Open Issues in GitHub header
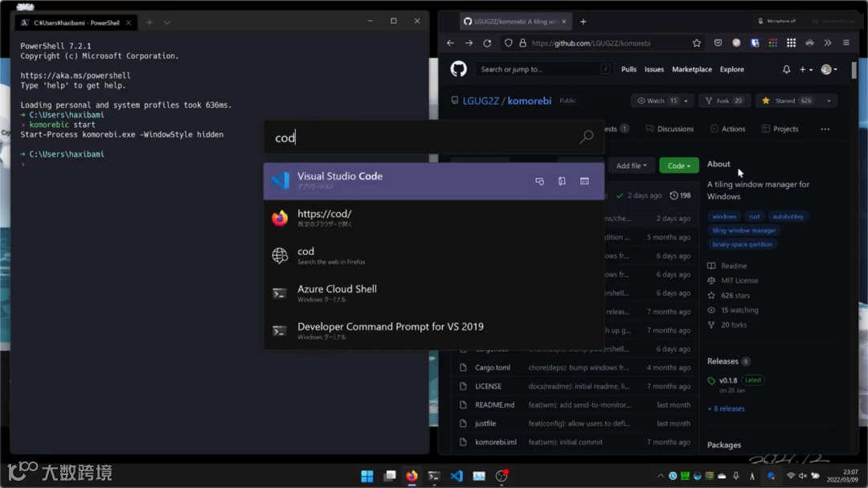Viewport: 868px width, 488px height. [653, 69]
